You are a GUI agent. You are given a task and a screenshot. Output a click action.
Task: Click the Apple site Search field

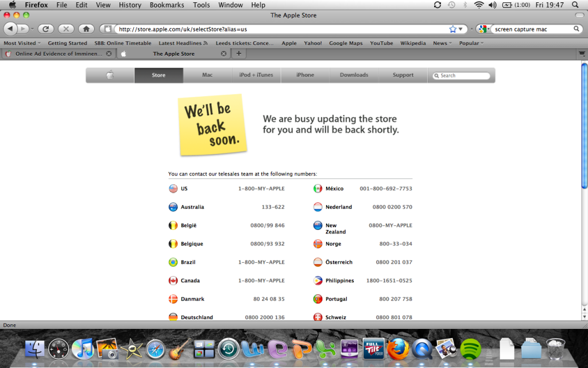(462, 75)
